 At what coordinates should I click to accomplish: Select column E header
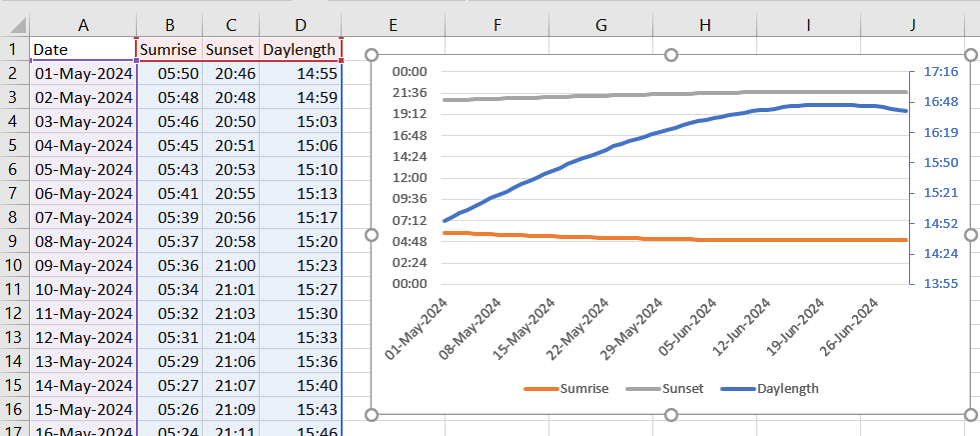394,25
